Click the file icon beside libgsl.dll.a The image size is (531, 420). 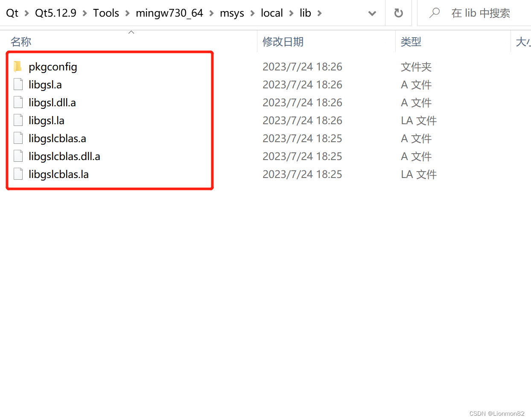tap(18, 102)
